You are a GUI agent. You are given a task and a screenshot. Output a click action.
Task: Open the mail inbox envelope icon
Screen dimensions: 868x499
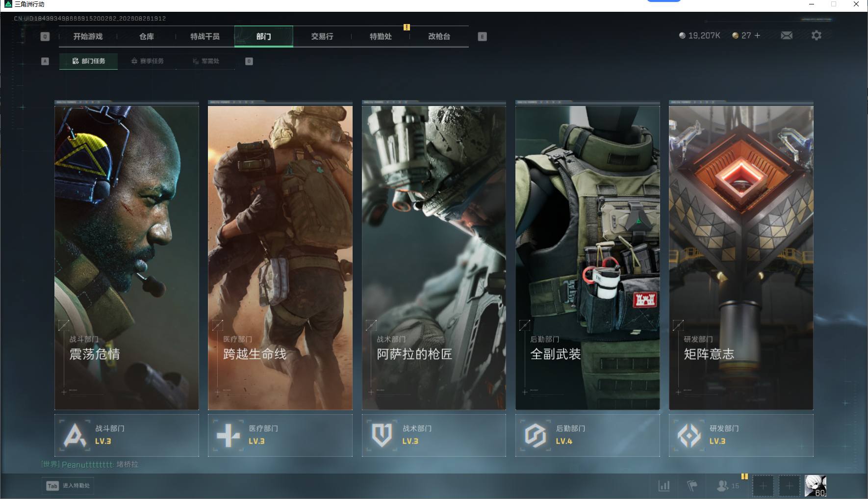pyautogui.click(x=787, y=35)
